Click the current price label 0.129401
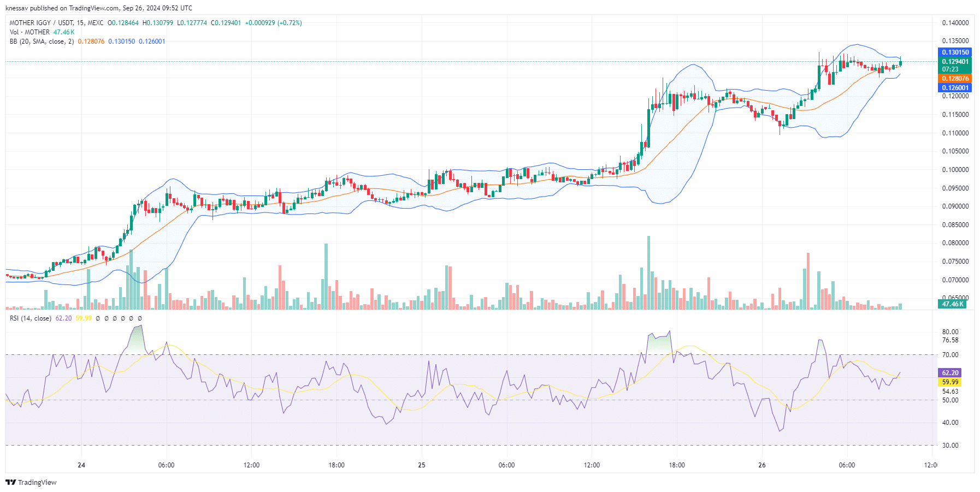980x492 pixels. [955, 62]
